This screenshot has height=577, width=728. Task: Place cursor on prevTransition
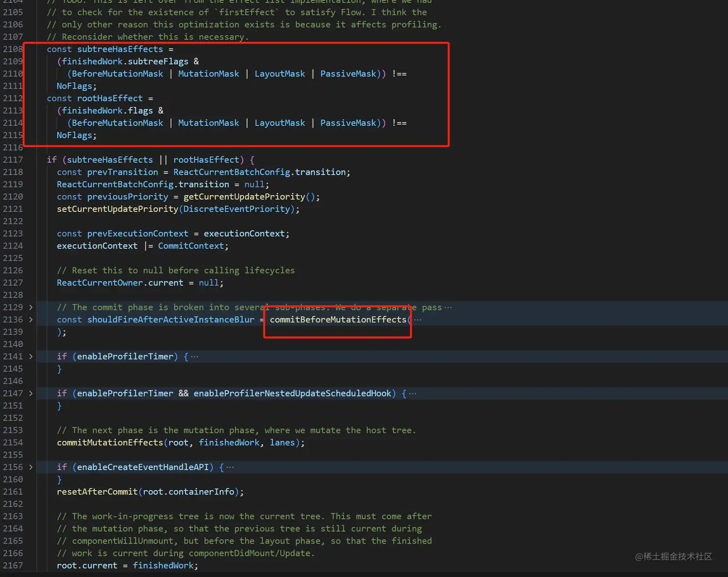click(122, 172)
